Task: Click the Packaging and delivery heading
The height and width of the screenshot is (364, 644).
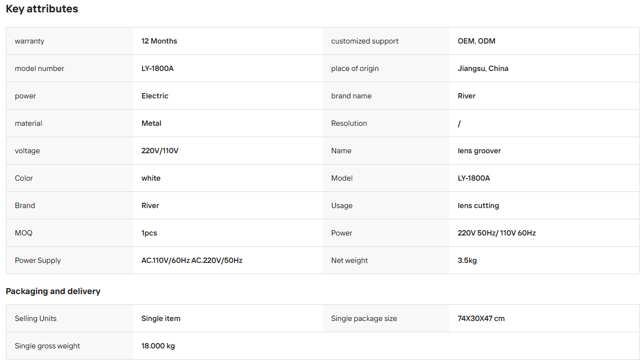Action: [x=53, y=291]
